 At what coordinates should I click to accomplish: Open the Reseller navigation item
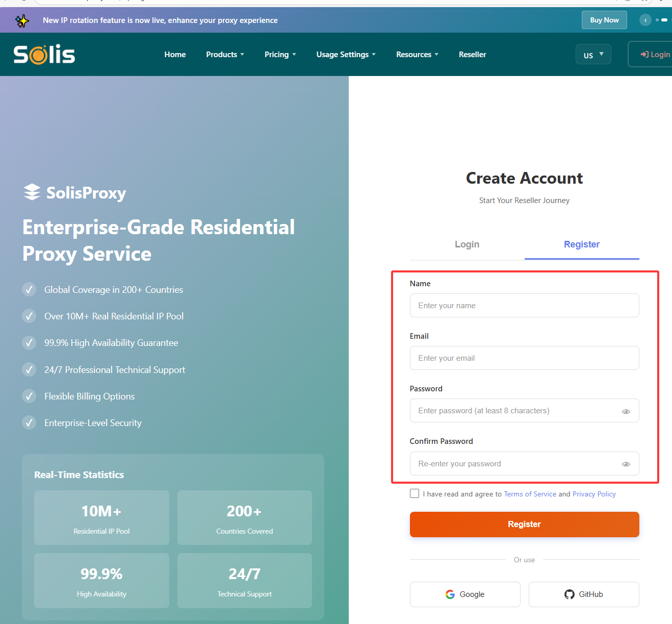pyautogui.click(x=472, y=55)
